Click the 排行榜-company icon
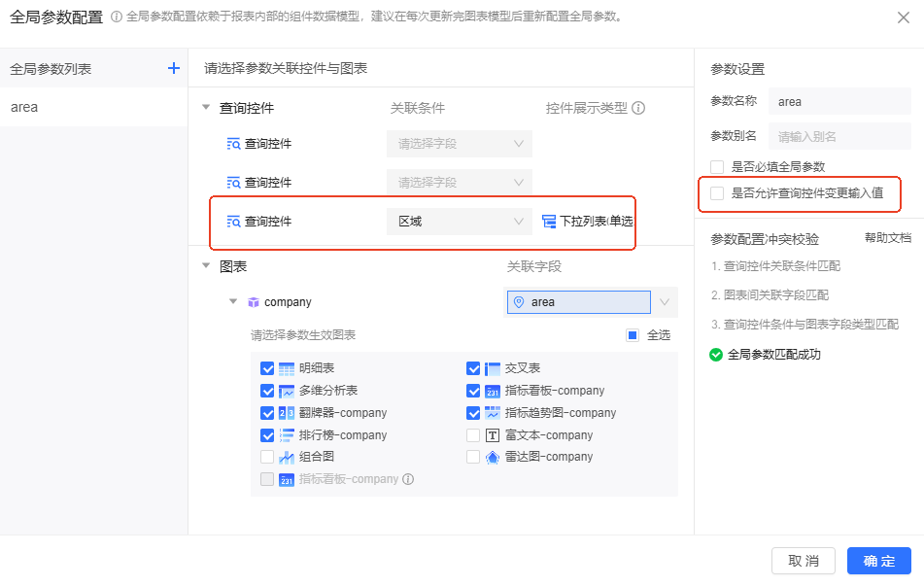924x587 pixels. (287, 435)
